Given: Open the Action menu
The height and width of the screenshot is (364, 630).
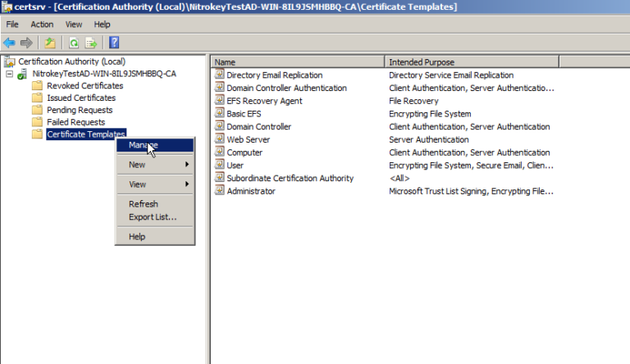Looking at the screenshot, I should pyautogui.click(x=42, y=25).
